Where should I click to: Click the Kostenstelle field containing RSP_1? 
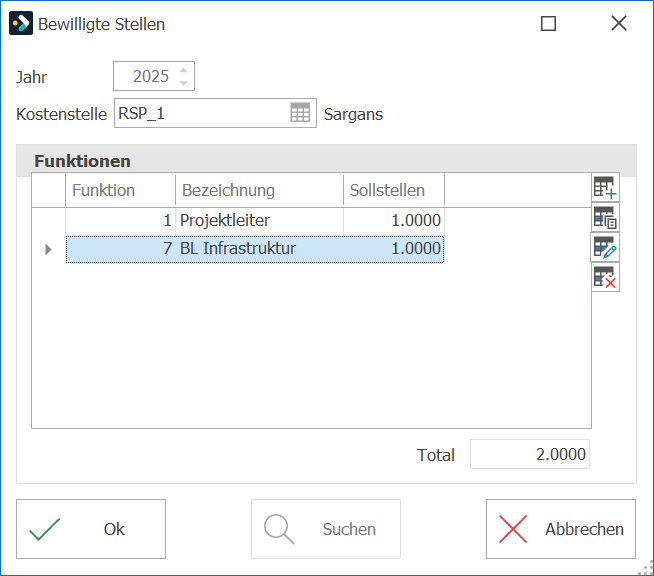[215, 113]
